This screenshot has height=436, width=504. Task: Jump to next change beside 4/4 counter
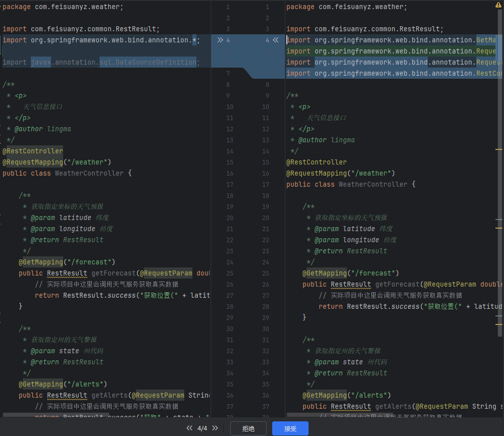[x=215, y=428]
